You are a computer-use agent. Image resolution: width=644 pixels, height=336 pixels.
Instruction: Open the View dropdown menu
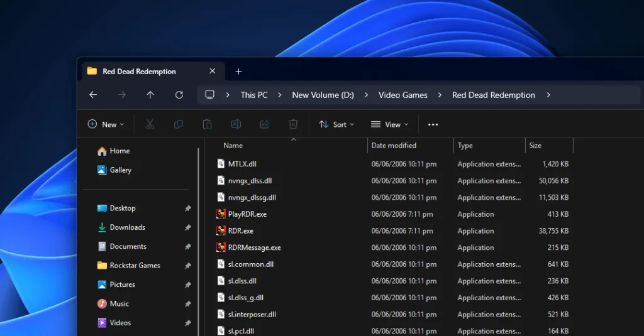pyautogui.click(x=389, y=124)
